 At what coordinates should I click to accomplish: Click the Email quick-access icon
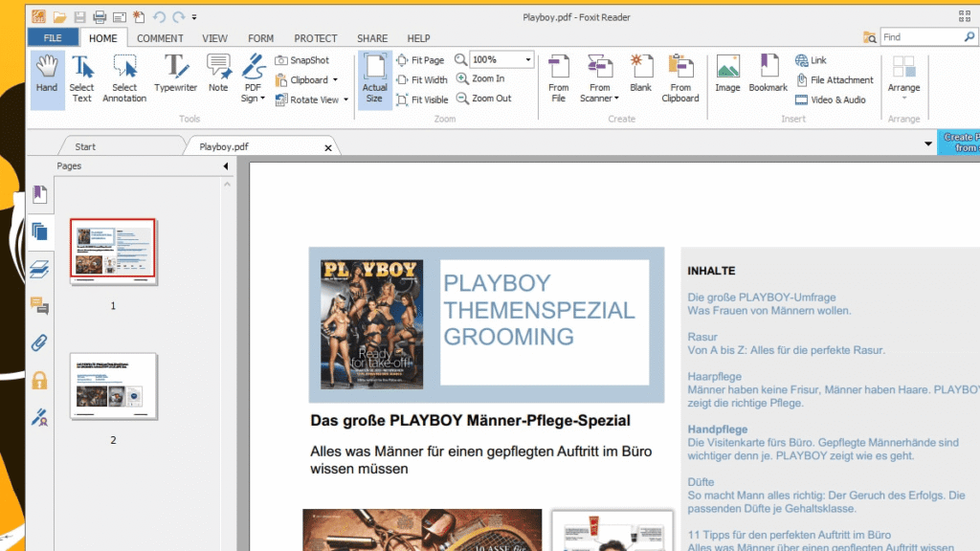(x=120, y=17)
